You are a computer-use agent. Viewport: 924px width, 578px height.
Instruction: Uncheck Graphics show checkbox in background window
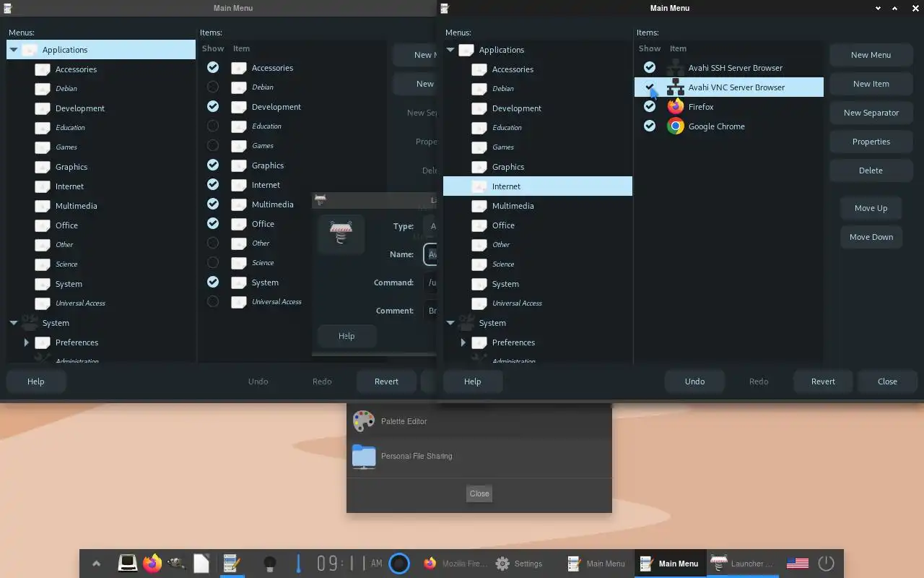coord(213,165)
